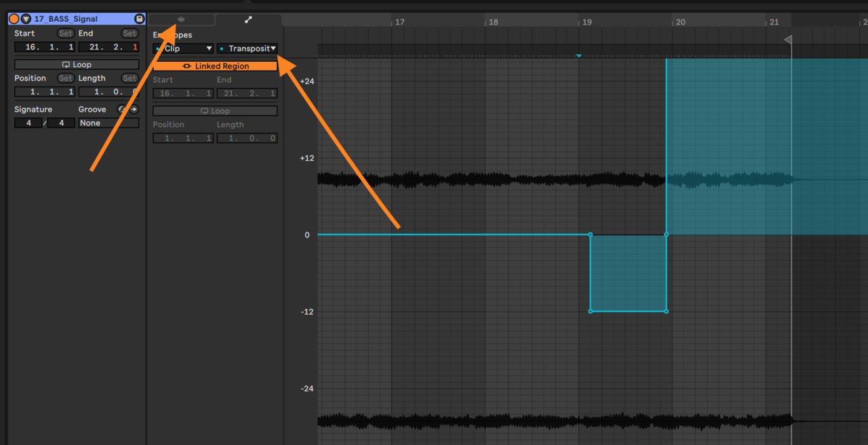Click bar 19 on the time ruler
The width and height of the screenshot is (868, 445).
(x=587, y=22)
